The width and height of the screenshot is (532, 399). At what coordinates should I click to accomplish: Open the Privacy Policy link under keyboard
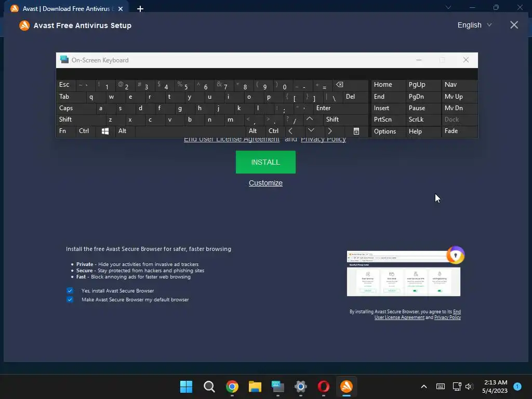pyautogui.click(x=323, y=139)
